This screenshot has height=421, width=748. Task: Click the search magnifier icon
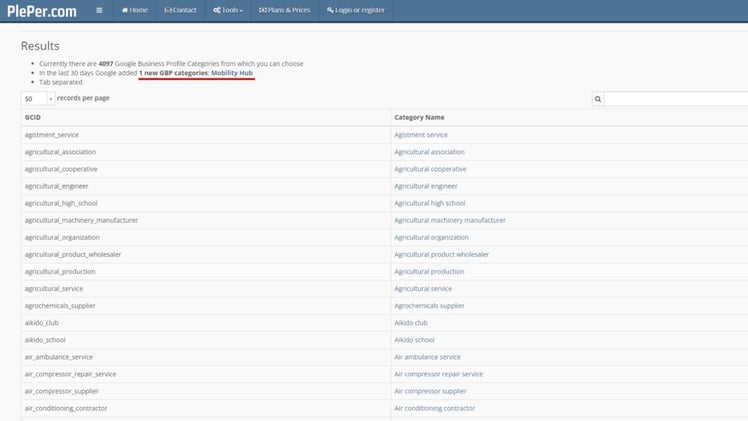pyautogui.click(x=598, y=99)
